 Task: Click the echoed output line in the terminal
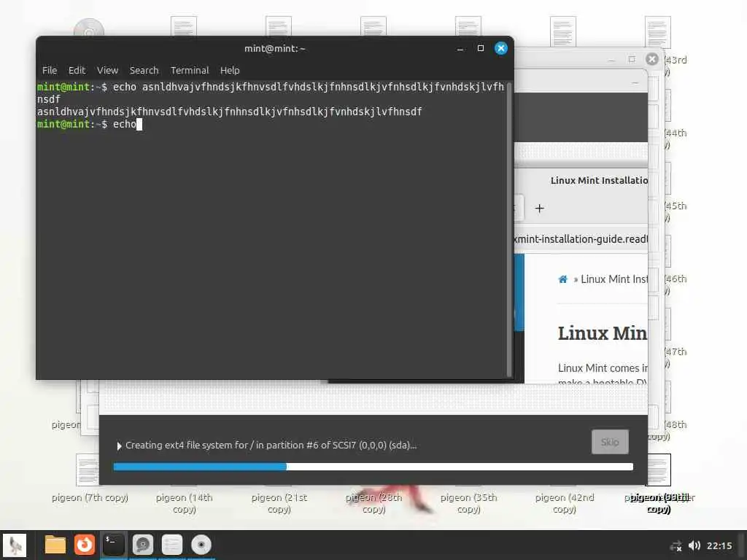230,112
